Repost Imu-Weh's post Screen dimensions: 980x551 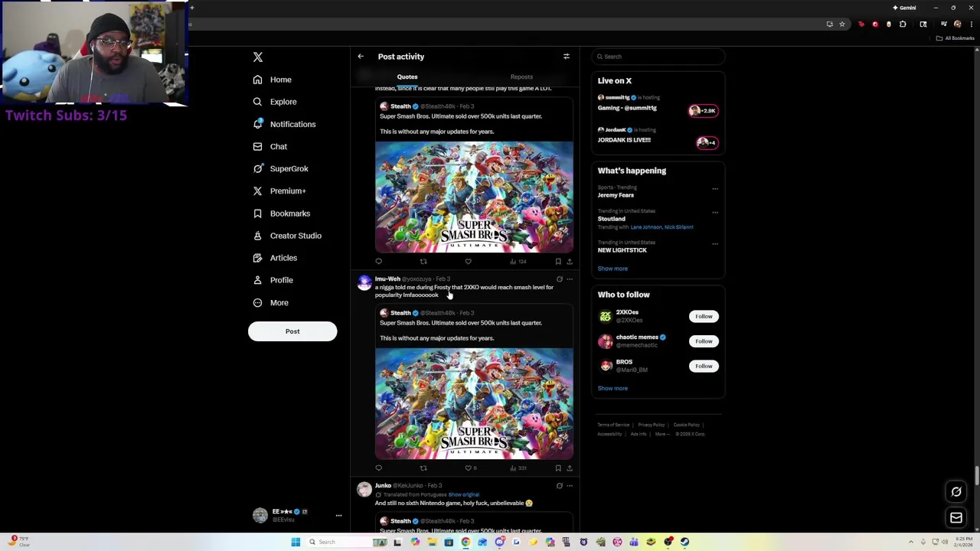click(x=423, y=468)
